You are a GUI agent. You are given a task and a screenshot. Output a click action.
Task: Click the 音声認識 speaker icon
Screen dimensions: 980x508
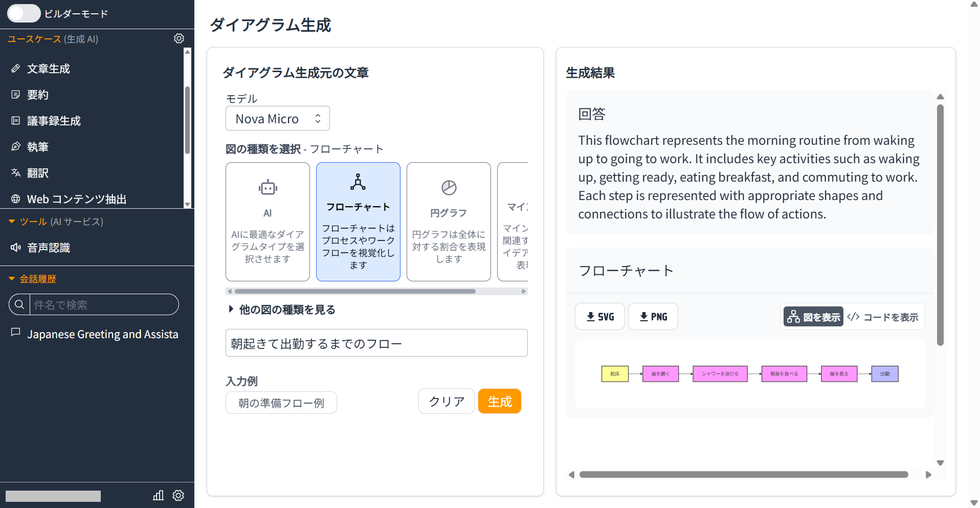click(16, 248)
